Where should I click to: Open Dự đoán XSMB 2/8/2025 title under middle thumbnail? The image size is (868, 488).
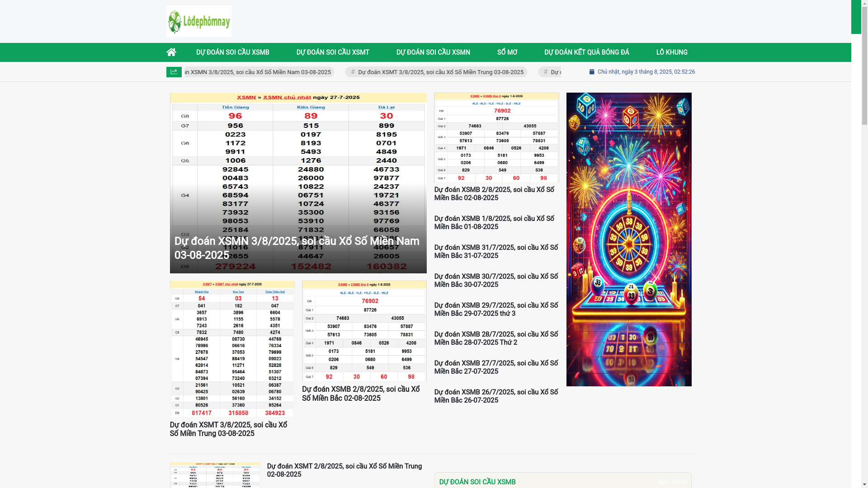[361, 394]
